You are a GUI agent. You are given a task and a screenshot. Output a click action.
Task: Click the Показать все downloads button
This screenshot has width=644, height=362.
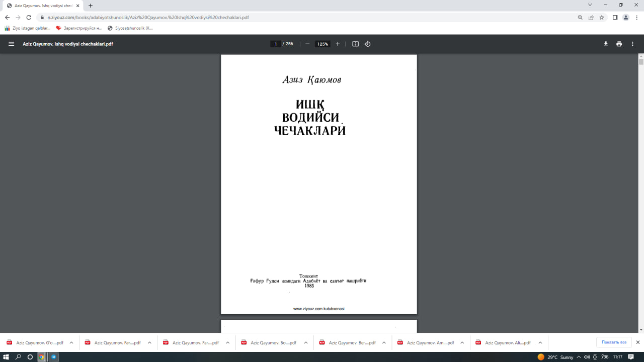point(614,342)
